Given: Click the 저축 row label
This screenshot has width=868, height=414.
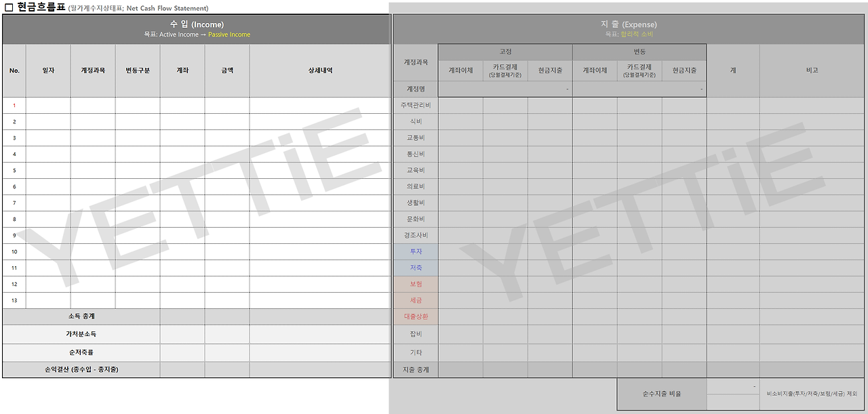Looking at the screenshot, I should click(x=415, y=268).
